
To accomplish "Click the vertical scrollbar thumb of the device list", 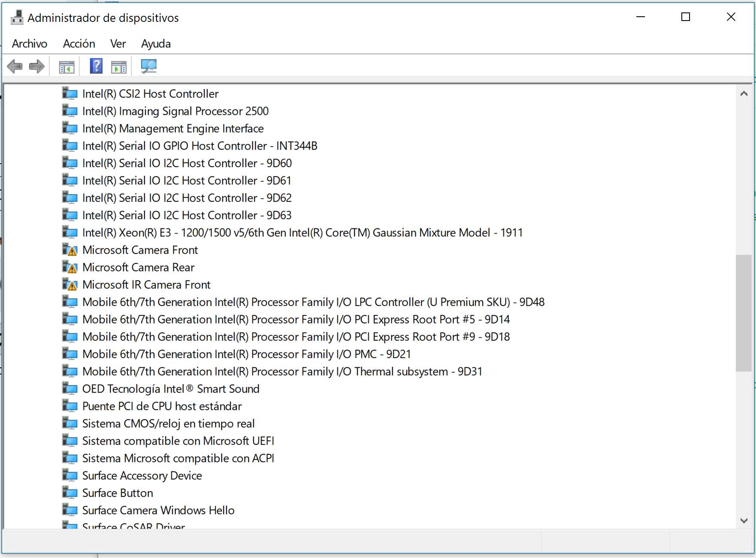I will pyautogui.click(x=744, y=313).
